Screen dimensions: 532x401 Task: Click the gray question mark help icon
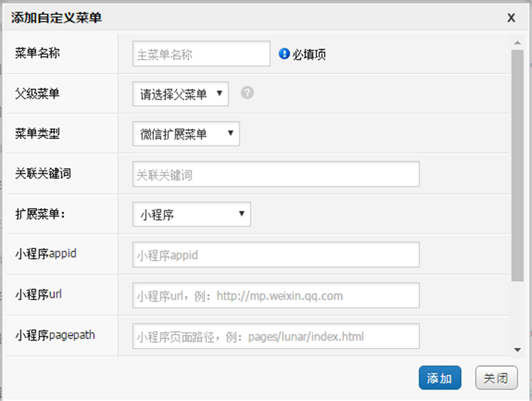click(247, 92)
